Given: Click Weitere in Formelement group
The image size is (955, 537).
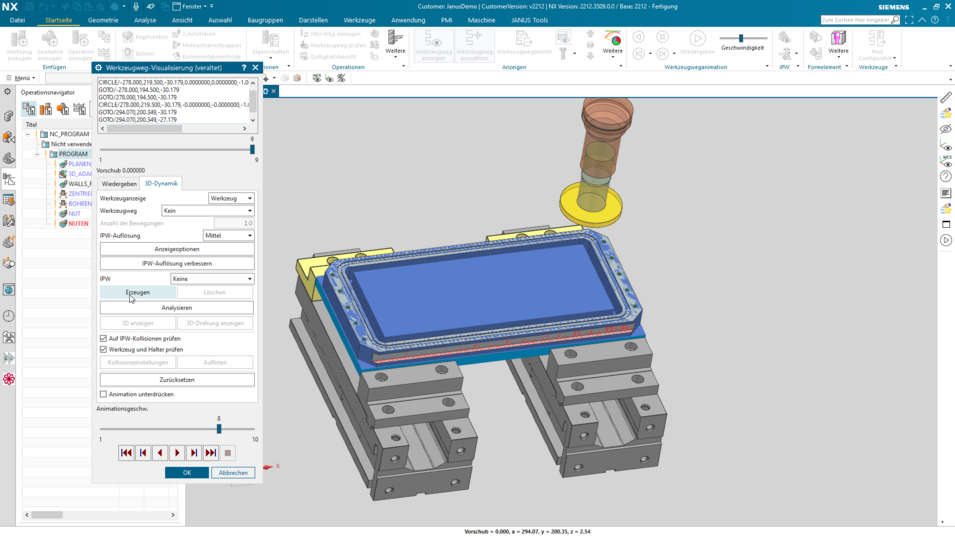Looking at the screenshot, I should pyautogui.click(x=838, y=43).
